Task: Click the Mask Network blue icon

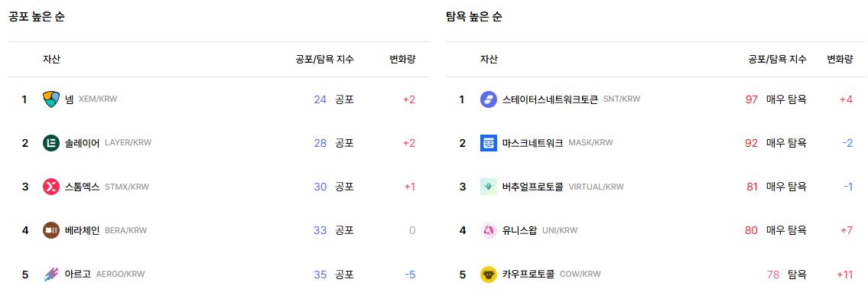Action: (x=489, y=143)
